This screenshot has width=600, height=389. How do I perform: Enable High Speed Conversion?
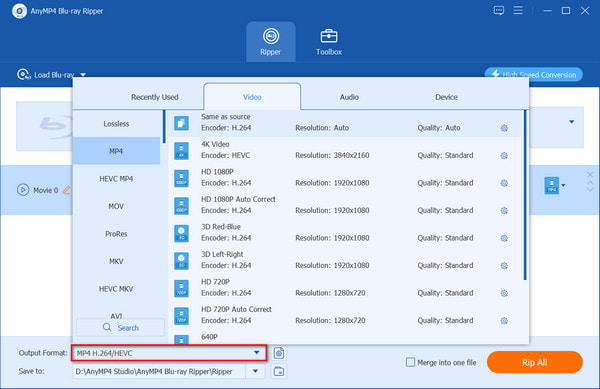pos(534,75)
